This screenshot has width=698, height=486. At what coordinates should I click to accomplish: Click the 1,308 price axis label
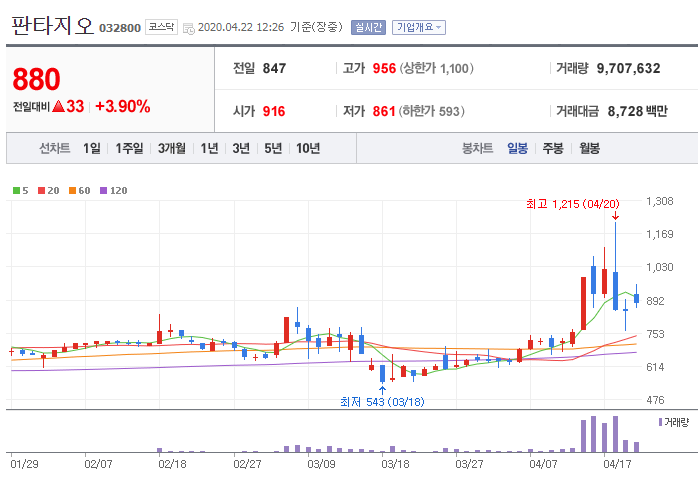coord(660,201)
